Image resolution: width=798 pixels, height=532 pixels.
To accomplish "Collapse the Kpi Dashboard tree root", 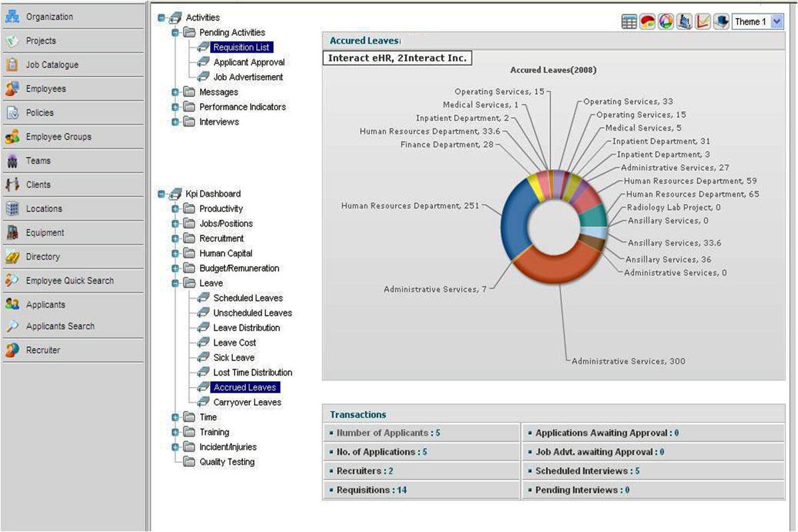I will [x=162, y=194].
